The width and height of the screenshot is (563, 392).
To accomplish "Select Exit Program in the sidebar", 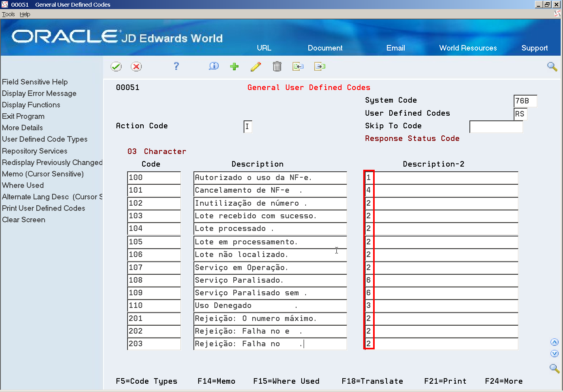I will 23,116.
